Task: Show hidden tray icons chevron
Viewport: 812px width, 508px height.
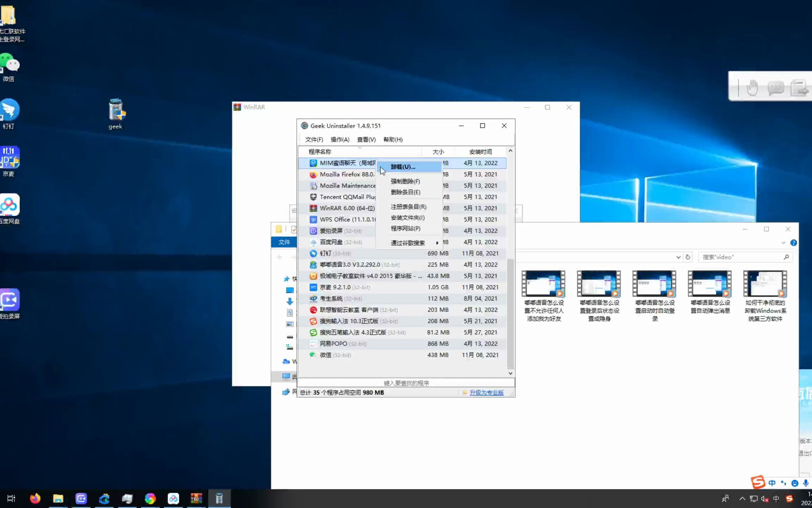Action: click(742, 498)
